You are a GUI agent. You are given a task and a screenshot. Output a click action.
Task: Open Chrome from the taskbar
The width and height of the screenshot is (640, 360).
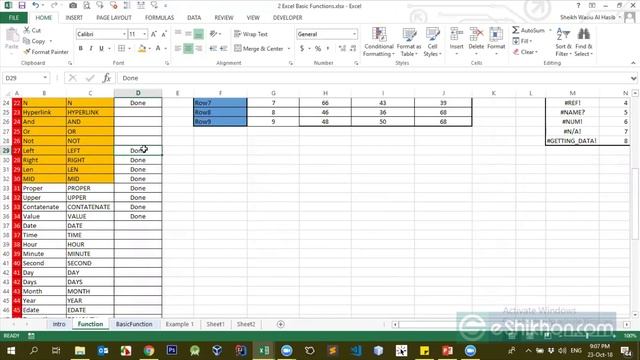[149, 350]
